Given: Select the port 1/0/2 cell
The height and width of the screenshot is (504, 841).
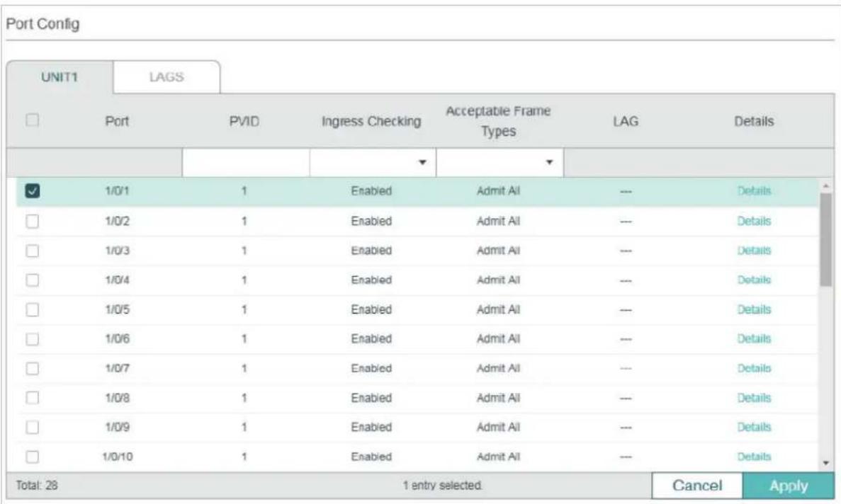Looking at the screenshot, I should pos(117,221).
